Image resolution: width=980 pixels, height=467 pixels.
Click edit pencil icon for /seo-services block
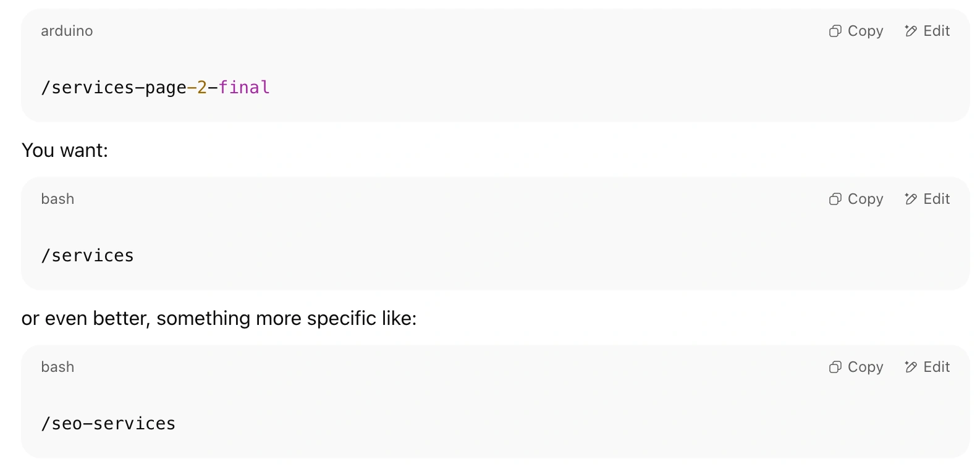point(911,367)
